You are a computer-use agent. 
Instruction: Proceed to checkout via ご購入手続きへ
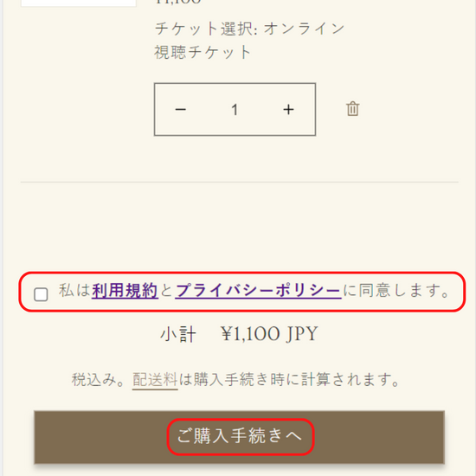pos(239,437)
